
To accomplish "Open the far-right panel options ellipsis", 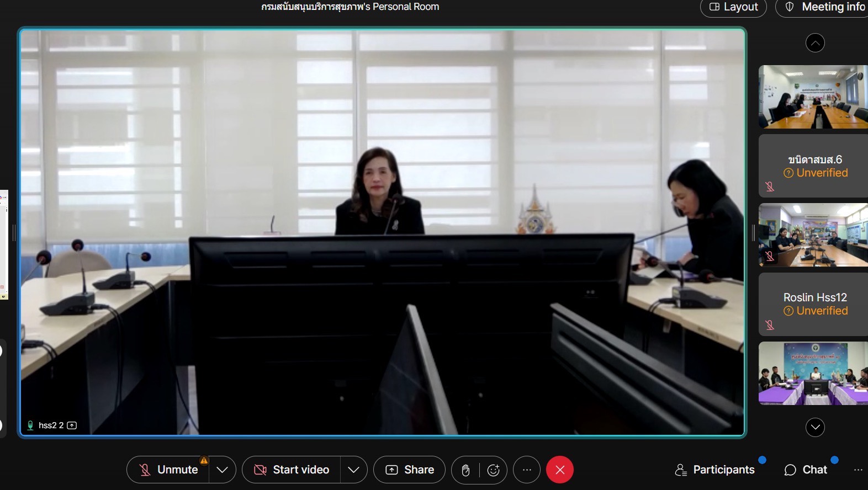I will click(x=858, y=470).
